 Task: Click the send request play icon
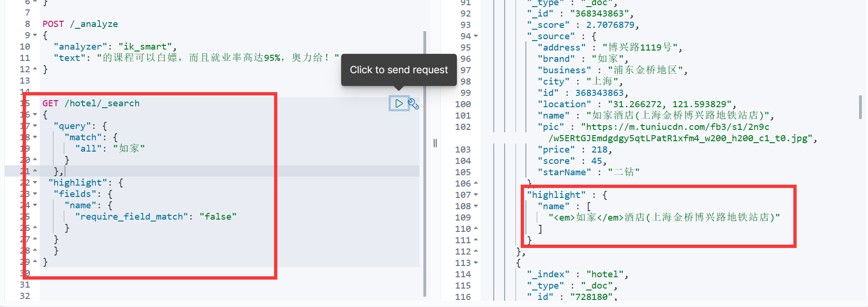tap(399, 103)
